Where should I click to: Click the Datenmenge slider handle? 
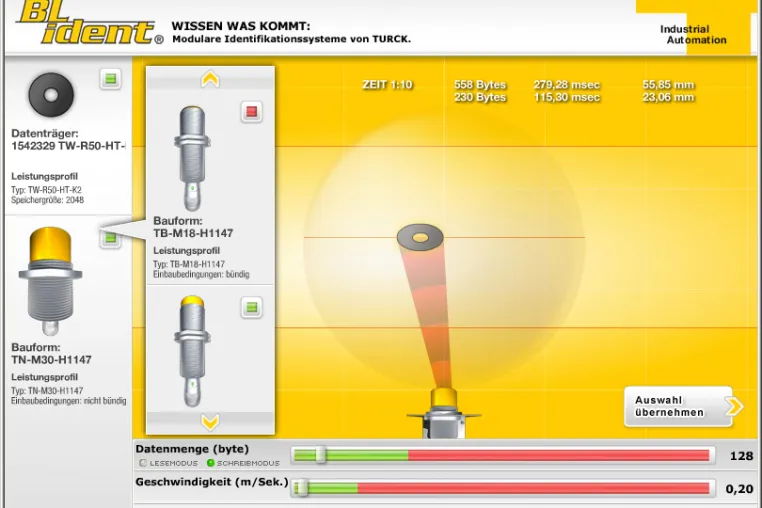click(x=321, y=455)
